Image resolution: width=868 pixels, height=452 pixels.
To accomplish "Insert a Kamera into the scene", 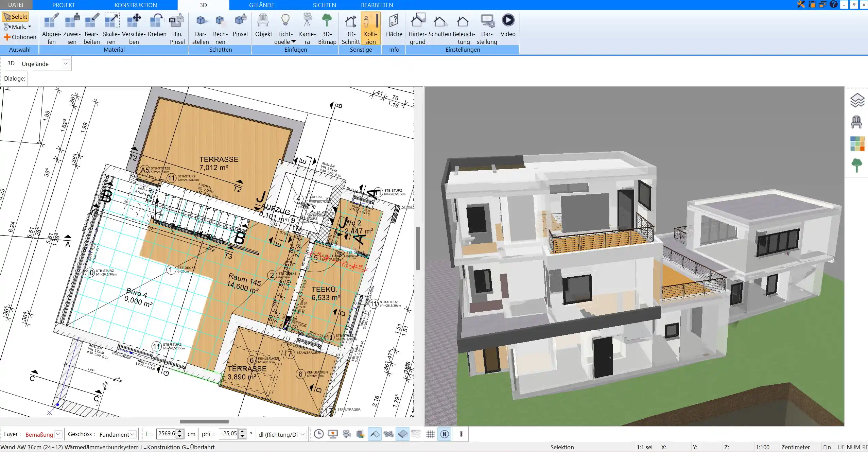I will pyautogui.click(x=307, y=29).
